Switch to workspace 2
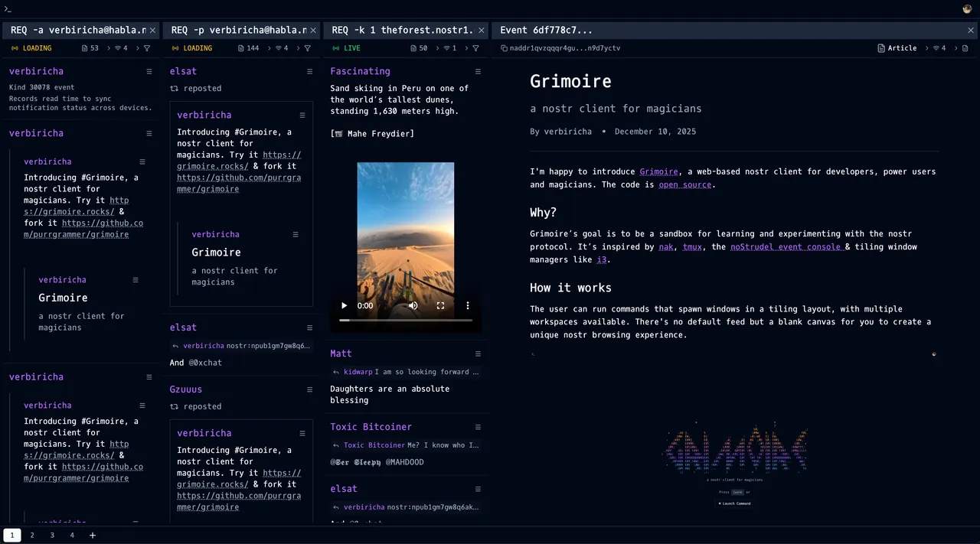The image size is (980, 544). 32,536
